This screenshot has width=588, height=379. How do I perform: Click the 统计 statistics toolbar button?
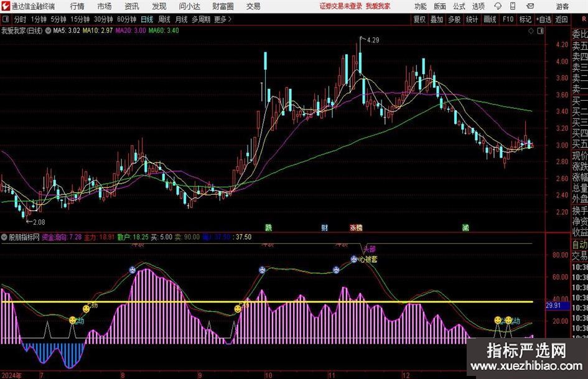tap(472, 19)
